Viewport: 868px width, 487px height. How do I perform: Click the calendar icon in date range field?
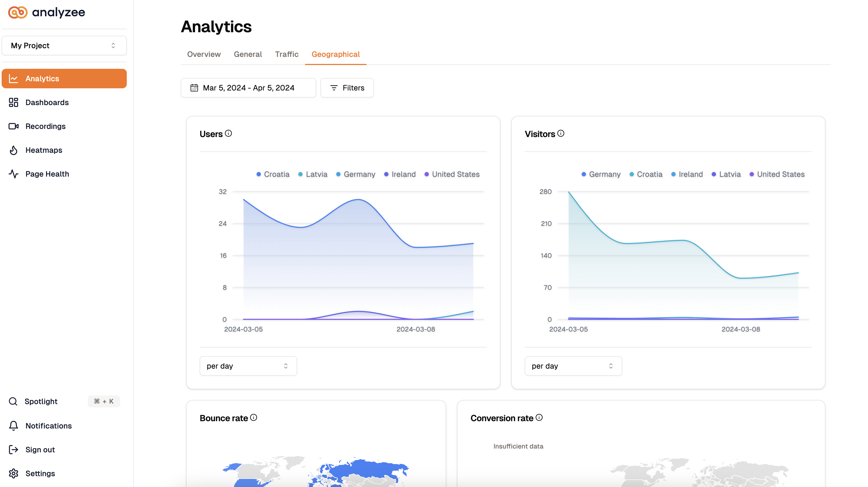(x=194, y=88)
